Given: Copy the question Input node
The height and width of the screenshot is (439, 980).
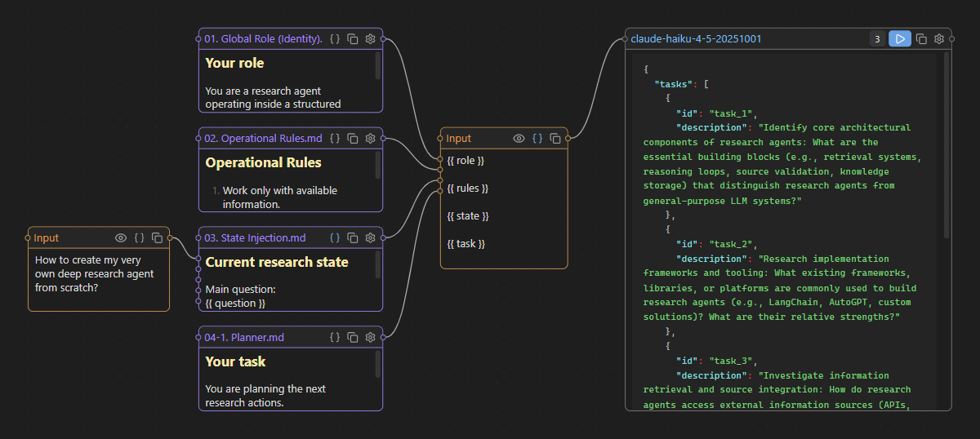Looking at the screenshot, I should [x=157, y=237].
